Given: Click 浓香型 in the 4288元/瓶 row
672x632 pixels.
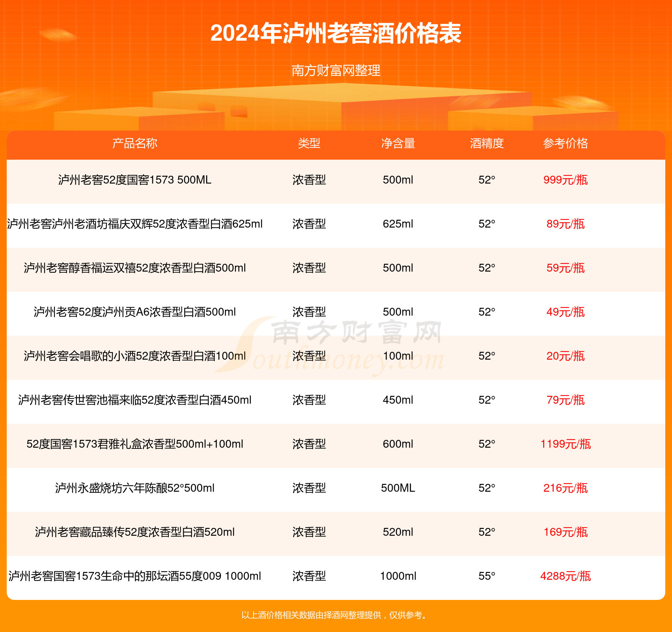Looking at the screenshot, I should point(309,576).
